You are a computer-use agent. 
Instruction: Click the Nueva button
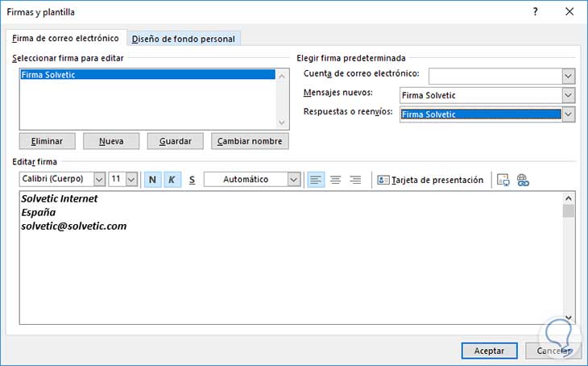click(111, 141)
